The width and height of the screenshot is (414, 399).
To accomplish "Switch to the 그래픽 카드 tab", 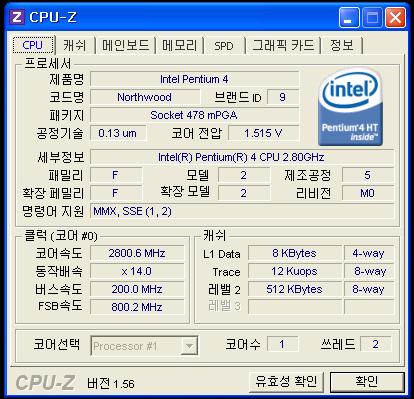I will (283, 45).
